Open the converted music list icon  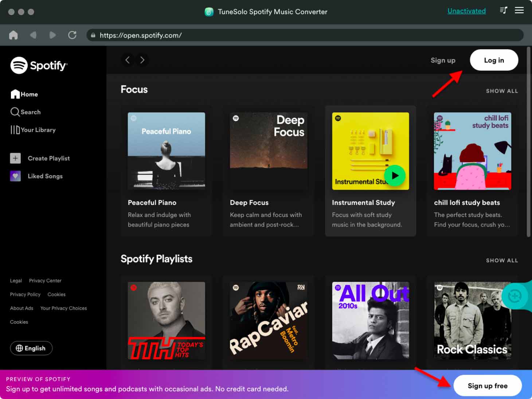pos(503,11)
